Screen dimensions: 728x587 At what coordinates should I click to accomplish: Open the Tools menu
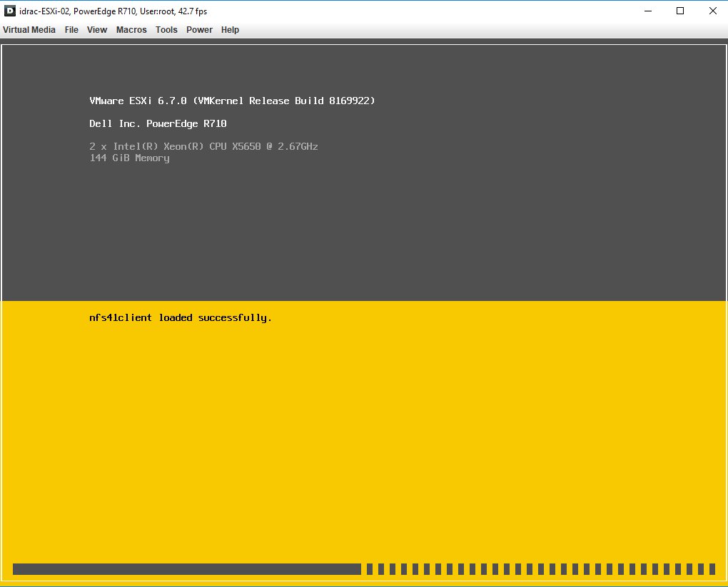pyautogui.click(x=166, y=30)
